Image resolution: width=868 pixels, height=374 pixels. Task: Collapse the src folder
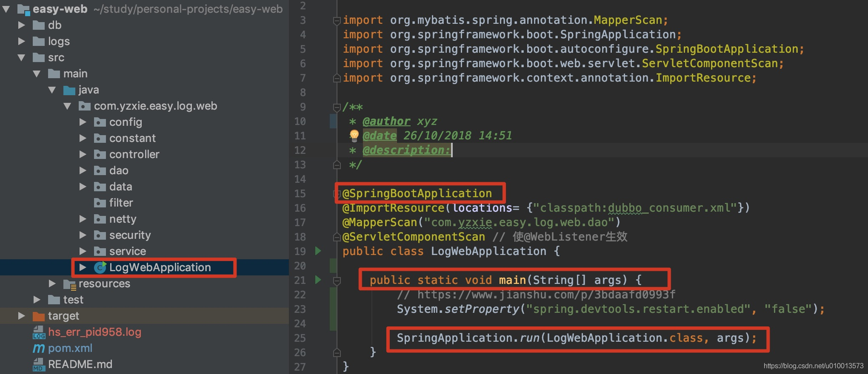(21, 57)
